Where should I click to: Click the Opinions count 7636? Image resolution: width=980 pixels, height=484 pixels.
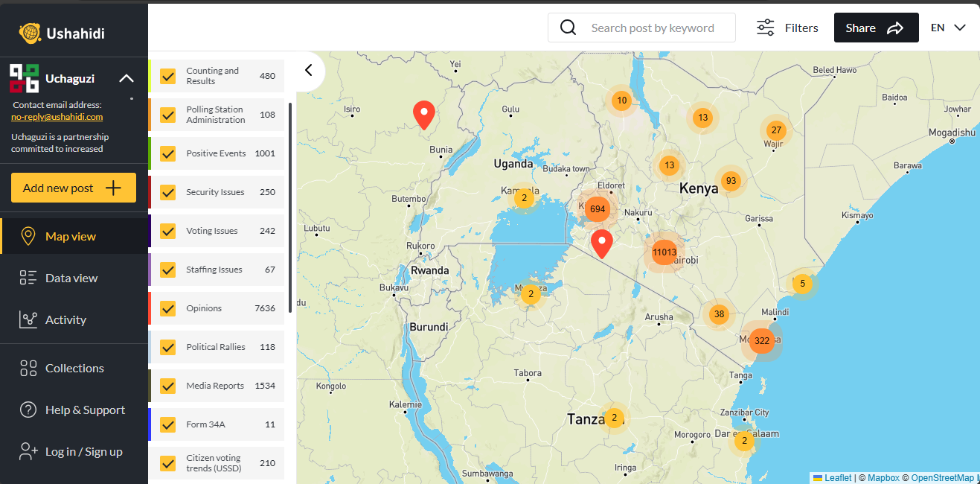265,308
